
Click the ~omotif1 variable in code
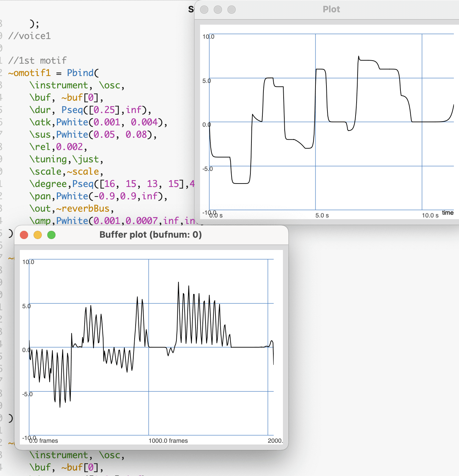[29, 73]
